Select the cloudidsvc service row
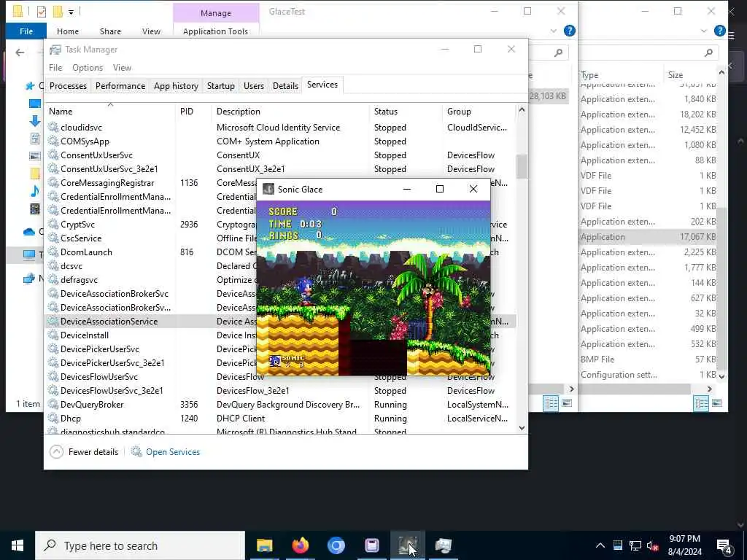The image size is (747, 560). coord(280,127)
